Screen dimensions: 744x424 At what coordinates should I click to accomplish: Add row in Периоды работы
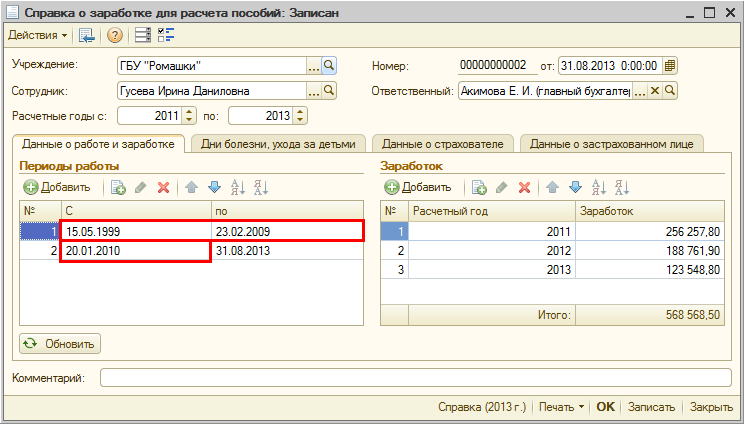point(57,187)
